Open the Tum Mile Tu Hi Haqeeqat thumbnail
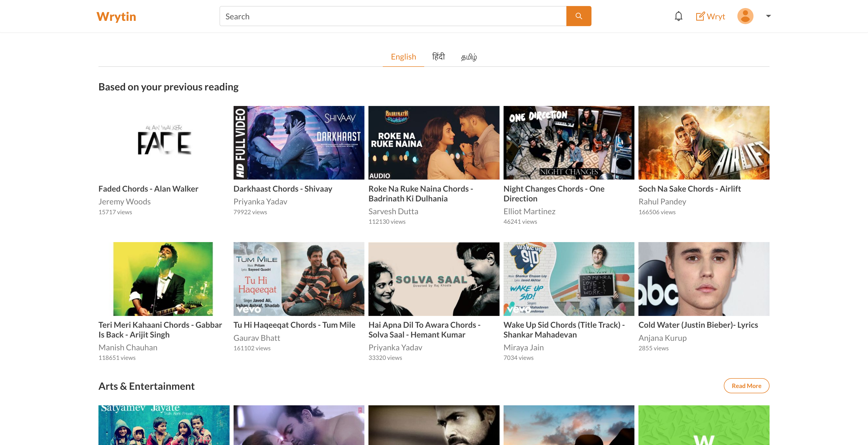Image resolution: width=868 pixels, height=445 pixels. (299, 279)
